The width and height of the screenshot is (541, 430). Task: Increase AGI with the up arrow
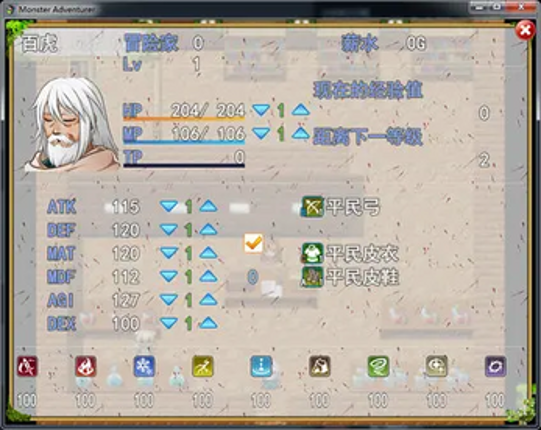tap(208, 300)
